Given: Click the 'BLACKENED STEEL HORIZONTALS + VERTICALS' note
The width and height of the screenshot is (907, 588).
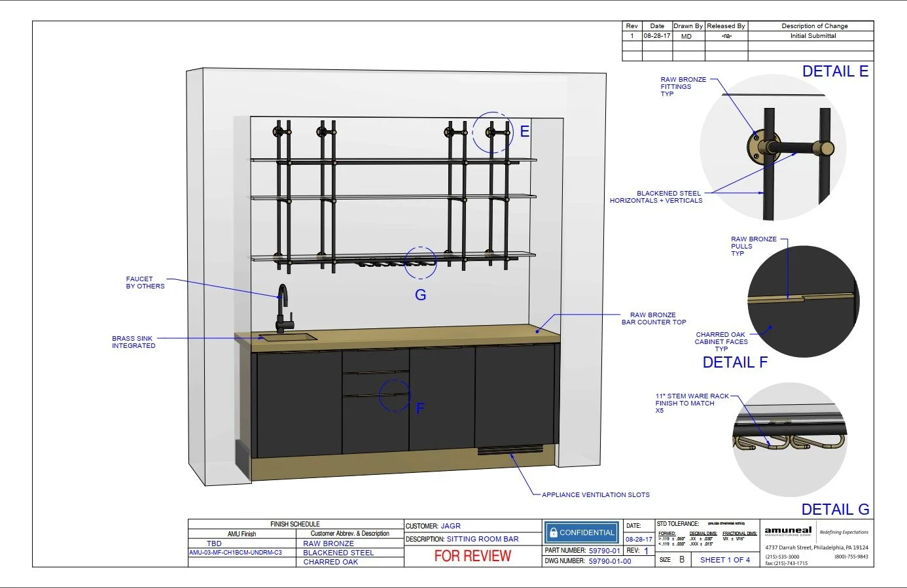Looking at the screenshot, I should (656, 197).
